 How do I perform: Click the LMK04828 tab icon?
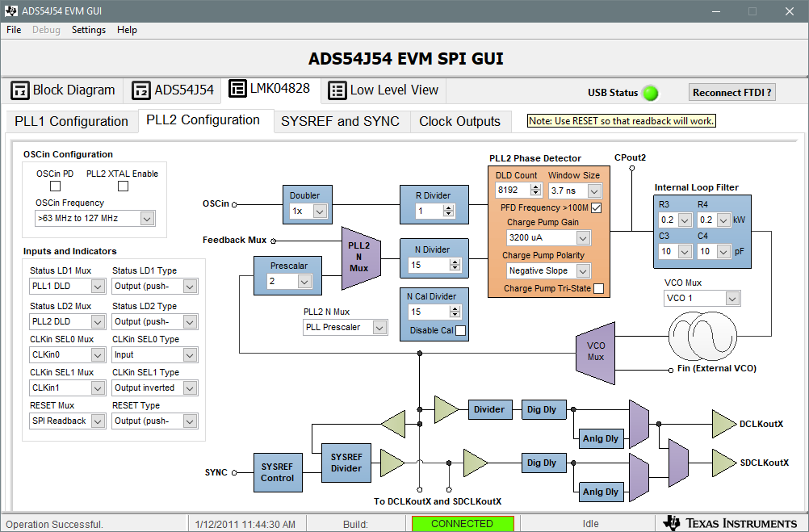point(237,90)
